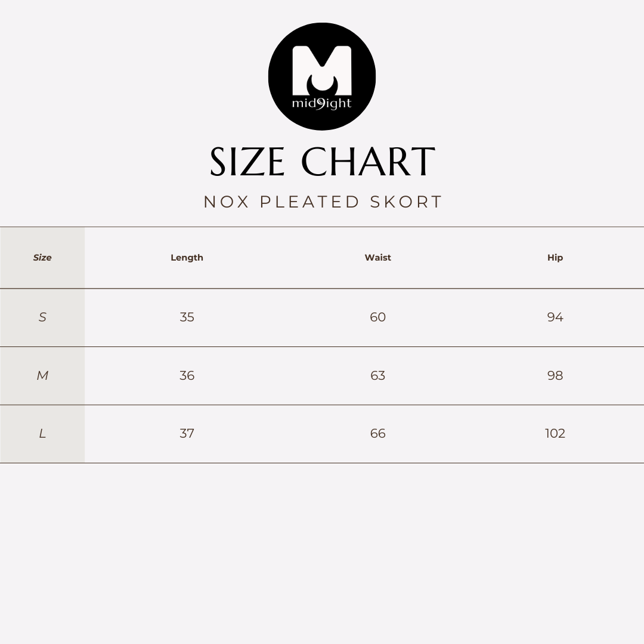This screenshot has height=644, width=644.
Task: Select the Waist column header
Action: pos(377,258)
